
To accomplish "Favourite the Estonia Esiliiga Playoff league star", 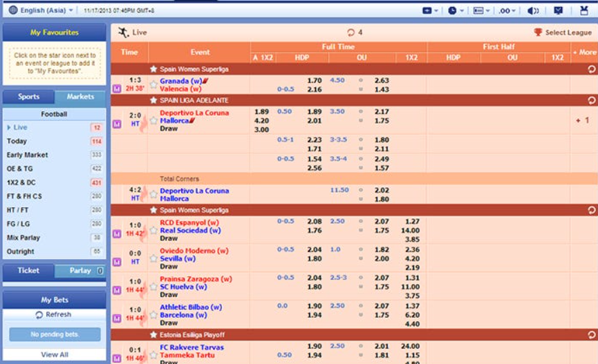I will [153, 335].
